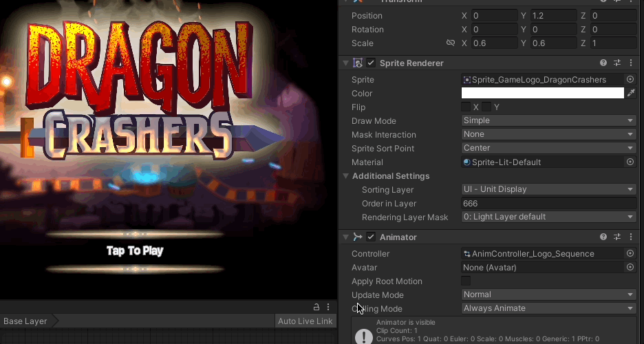
Task: Click the Controller object picker circle
Action: coord(630,253)
